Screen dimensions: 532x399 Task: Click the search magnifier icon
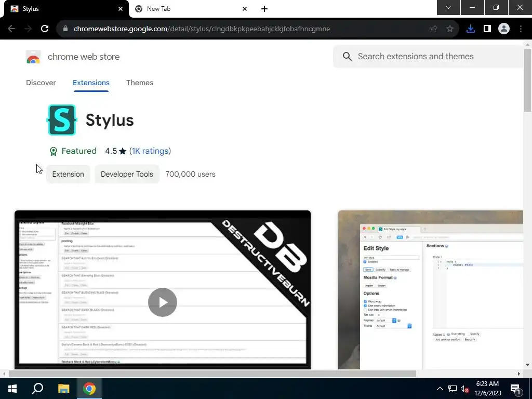pos(347,56)
